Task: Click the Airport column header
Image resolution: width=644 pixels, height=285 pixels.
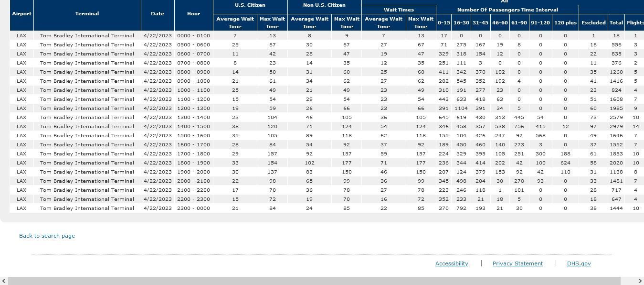Action: [21, 14]
